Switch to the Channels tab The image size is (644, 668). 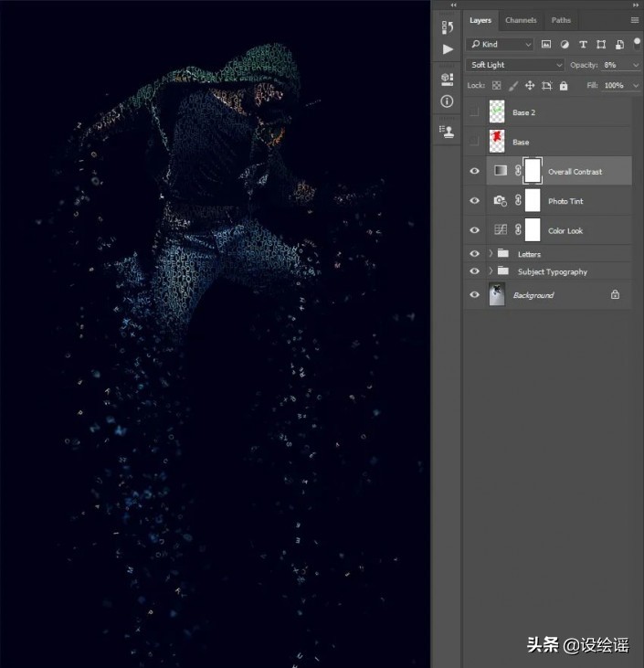521,20
